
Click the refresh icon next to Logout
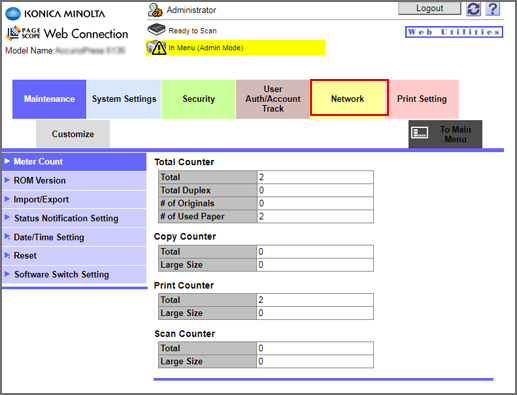pos(473,9)
